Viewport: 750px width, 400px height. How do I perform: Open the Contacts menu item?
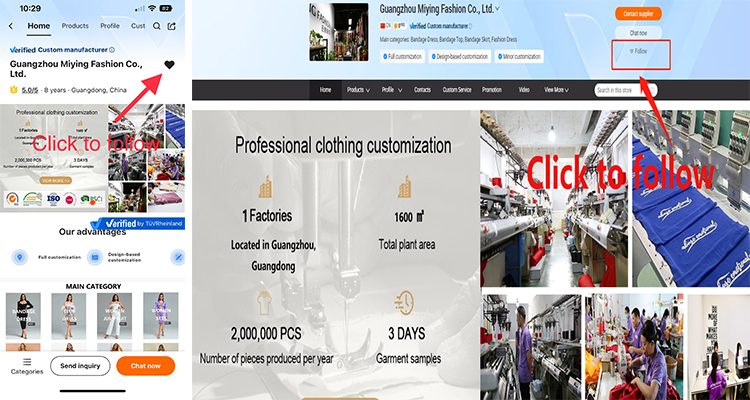tap(422, 90)
